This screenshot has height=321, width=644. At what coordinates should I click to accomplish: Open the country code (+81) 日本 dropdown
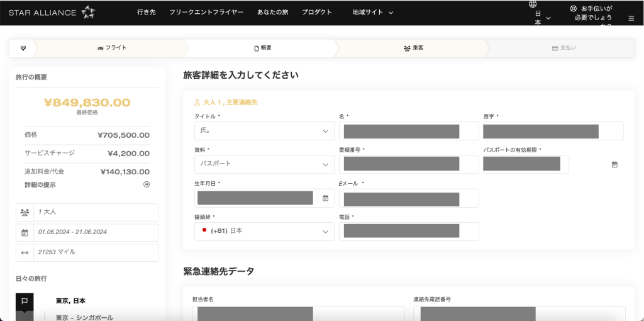click(x=264, y=231)
